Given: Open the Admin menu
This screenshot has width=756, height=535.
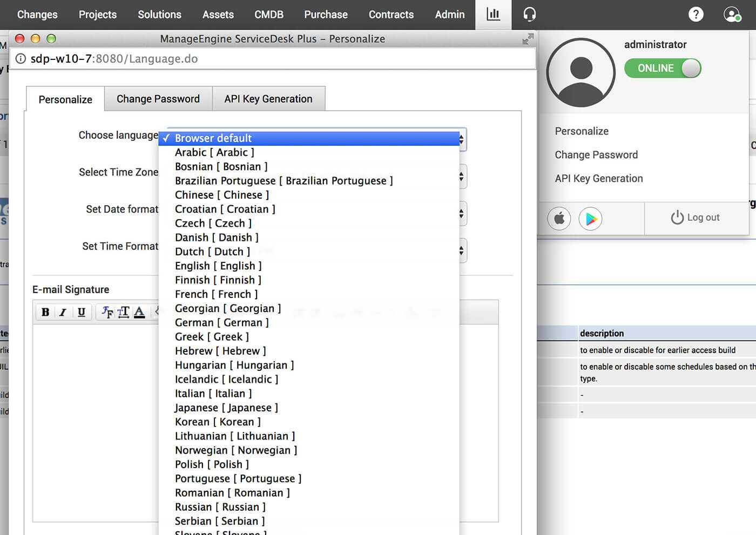Looking at the screenshot, I should pos(450,15).
